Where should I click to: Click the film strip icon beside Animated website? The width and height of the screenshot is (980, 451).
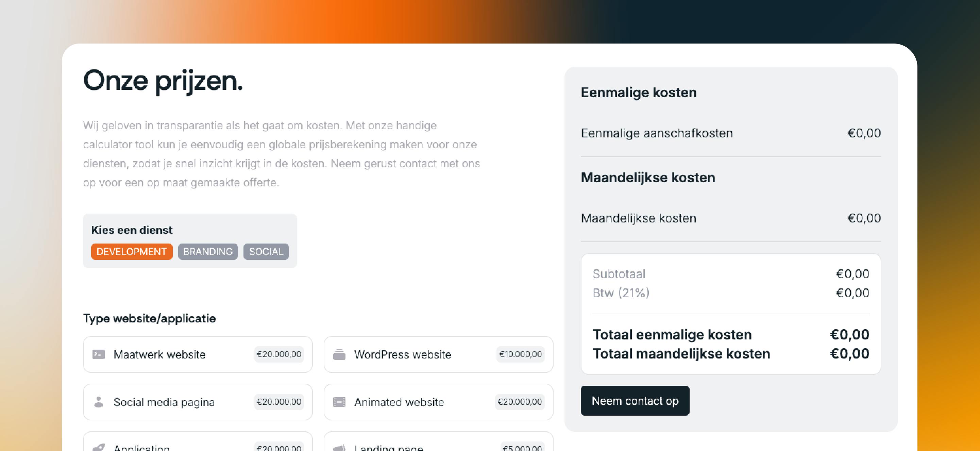coord(339,402)
